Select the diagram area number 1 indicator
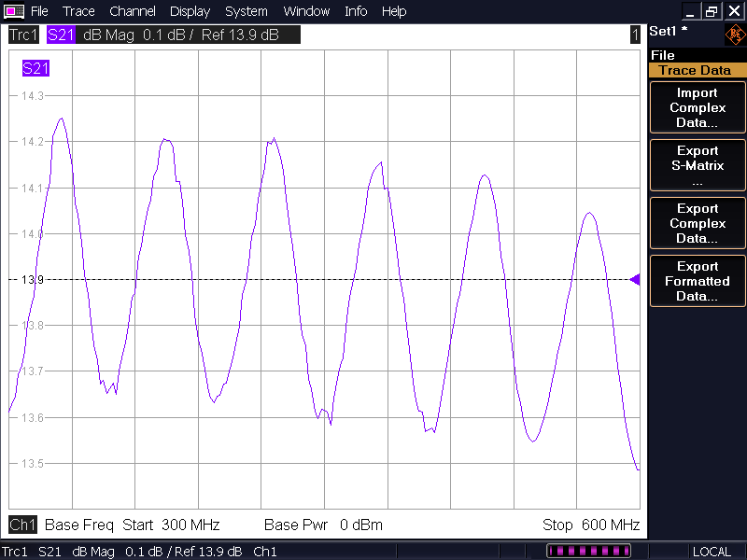Screen dimensions: 747x560 click(635, 35)
